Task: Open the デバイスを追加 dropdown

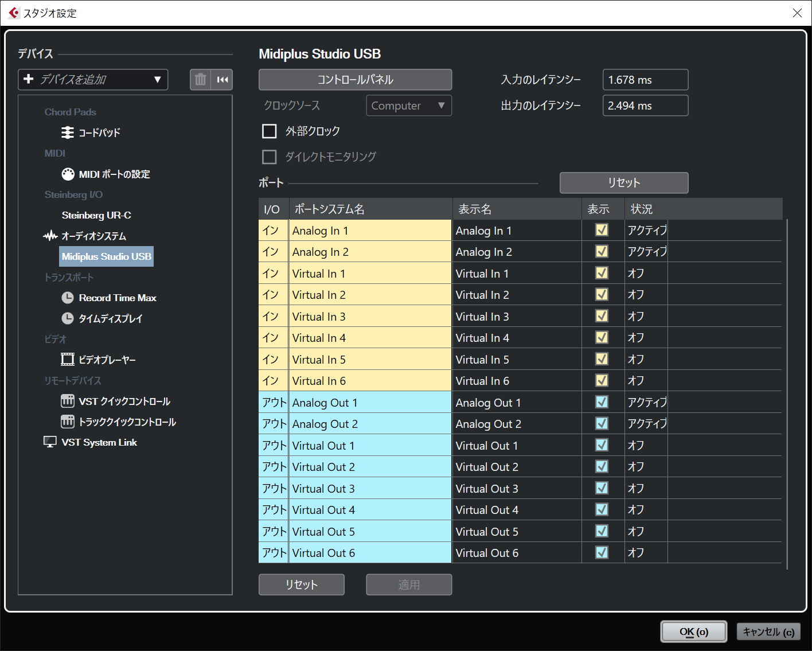Action: (93, 80)
